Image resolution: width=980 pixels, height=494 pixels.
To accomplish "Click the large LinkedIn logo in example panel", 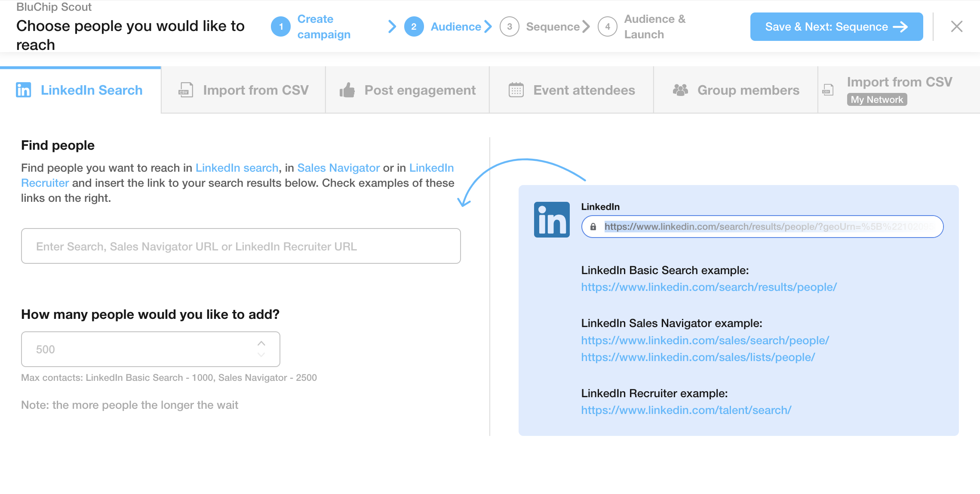I will coord(552,219).
